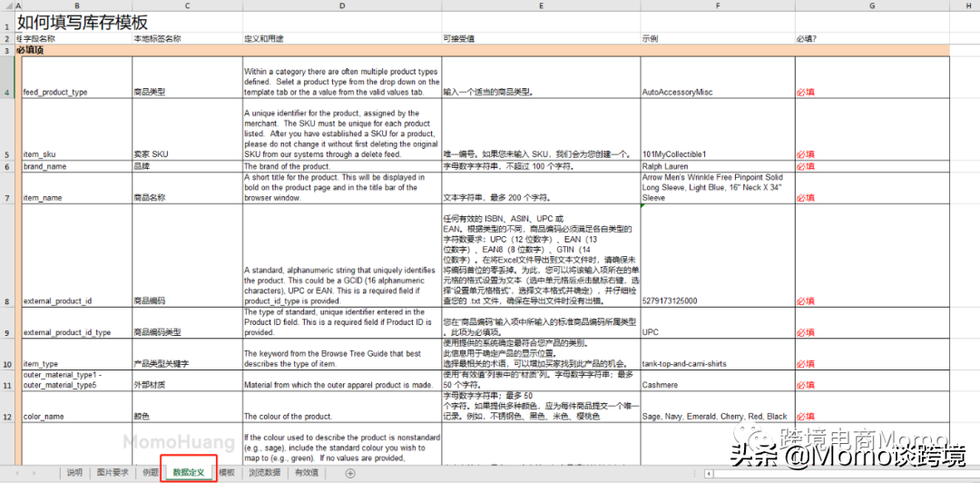The width and height of the screenshot is (980, 483).
Task: Select column G header
Action: click(x=872, y=5)
